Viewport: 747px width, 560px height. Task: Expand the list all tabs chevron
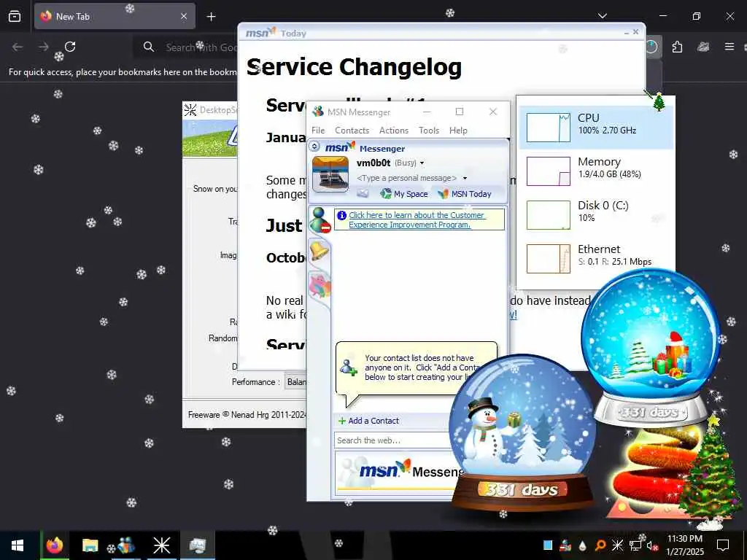tap(602, 16)
